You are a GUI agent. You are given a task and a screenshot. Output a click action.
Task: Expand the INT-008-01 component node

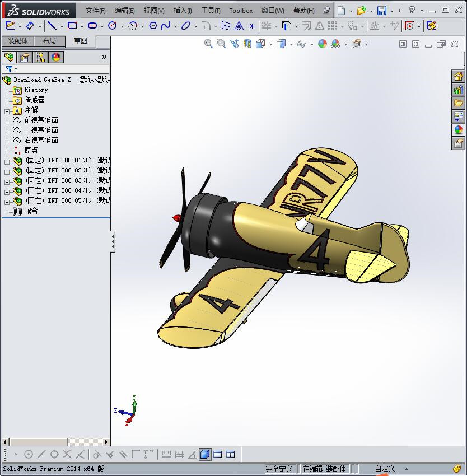pos(7,161)
